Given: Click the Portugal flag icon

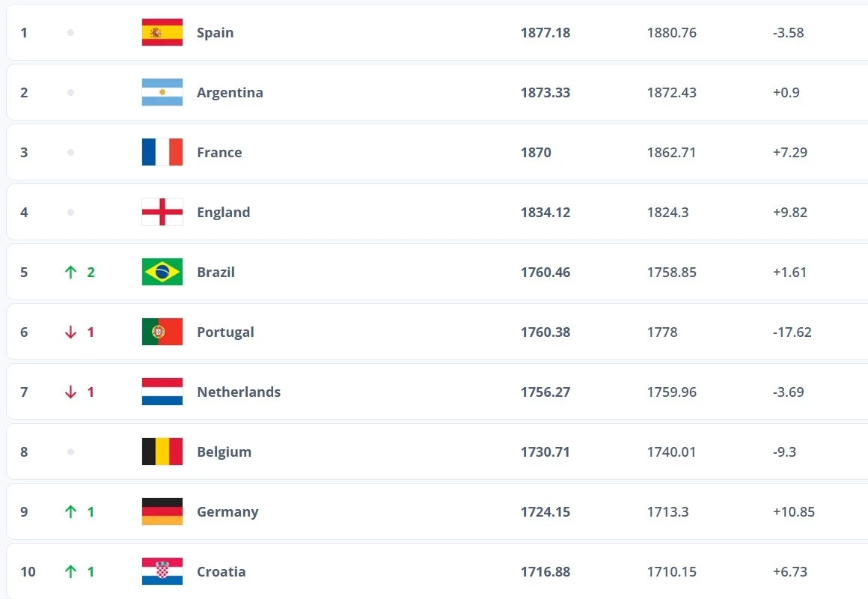Looking at the screenshot, I should [x=162, y=332].
